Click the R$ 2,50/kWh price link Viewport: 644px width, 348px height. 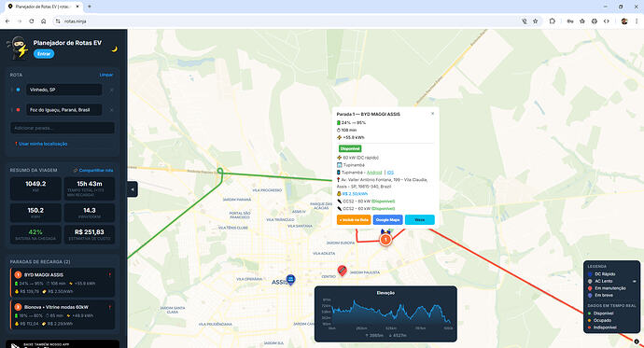click(355, 194)
